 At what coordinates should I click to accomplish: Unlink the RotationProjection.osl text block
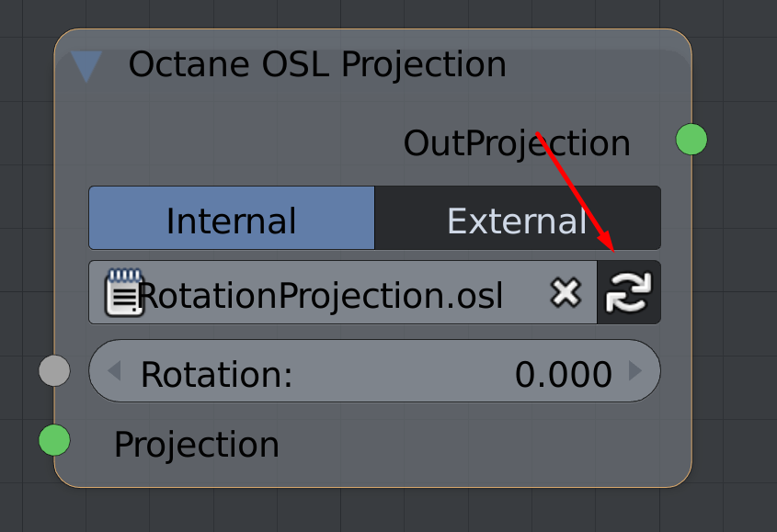[566, 293]
